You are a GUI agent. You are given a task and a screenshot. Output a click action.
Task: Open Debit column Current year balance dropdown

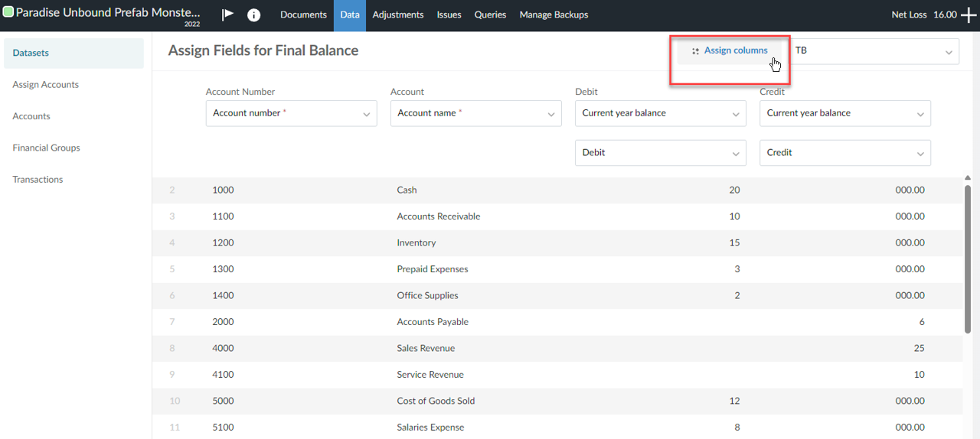(660, 113)
